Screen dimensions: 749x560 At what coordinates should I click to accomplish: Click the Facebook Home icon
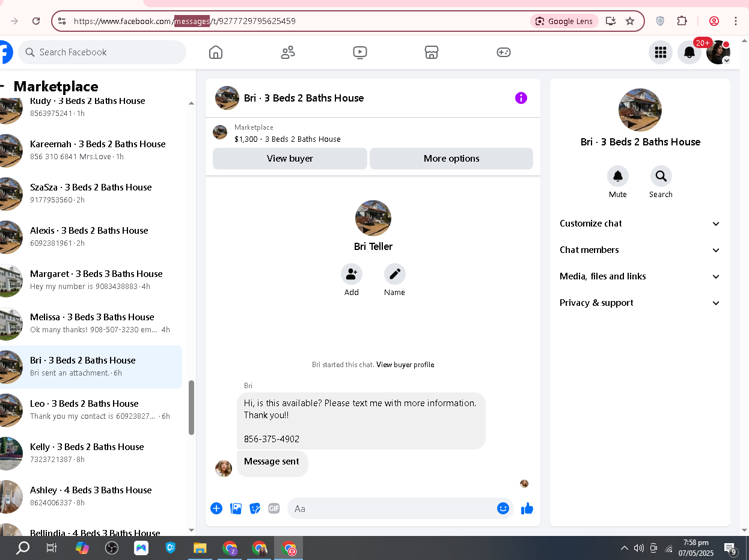(216, 52)
